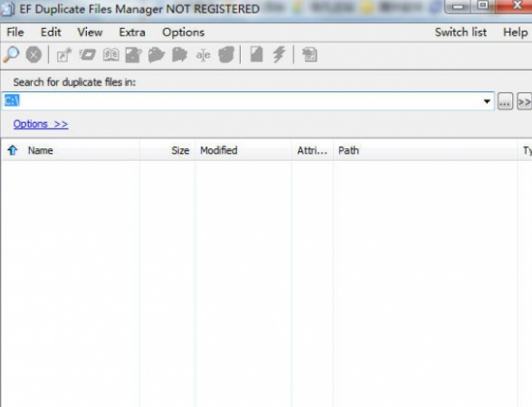Click the browse '...' button

(x=505, y=101)
